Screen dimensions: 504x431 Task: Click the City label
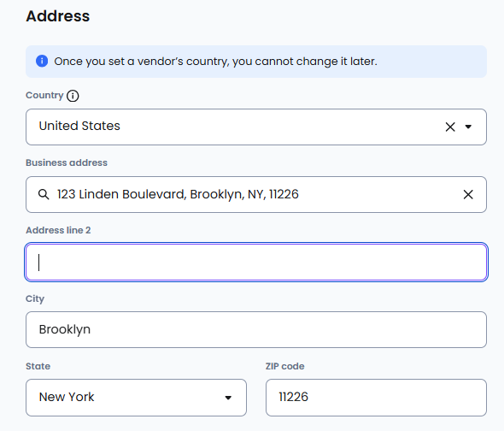tap(35, 298)
